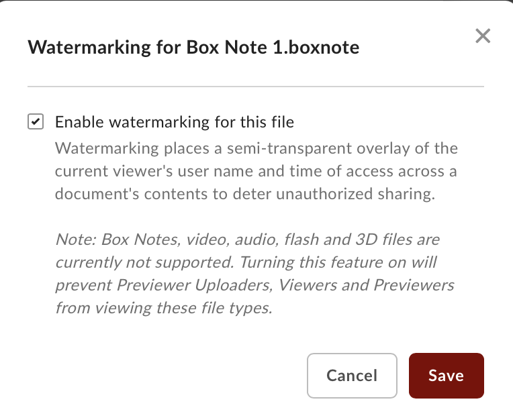
Task: Click the text 'from viewing these file types'
Action: [164, 309]
